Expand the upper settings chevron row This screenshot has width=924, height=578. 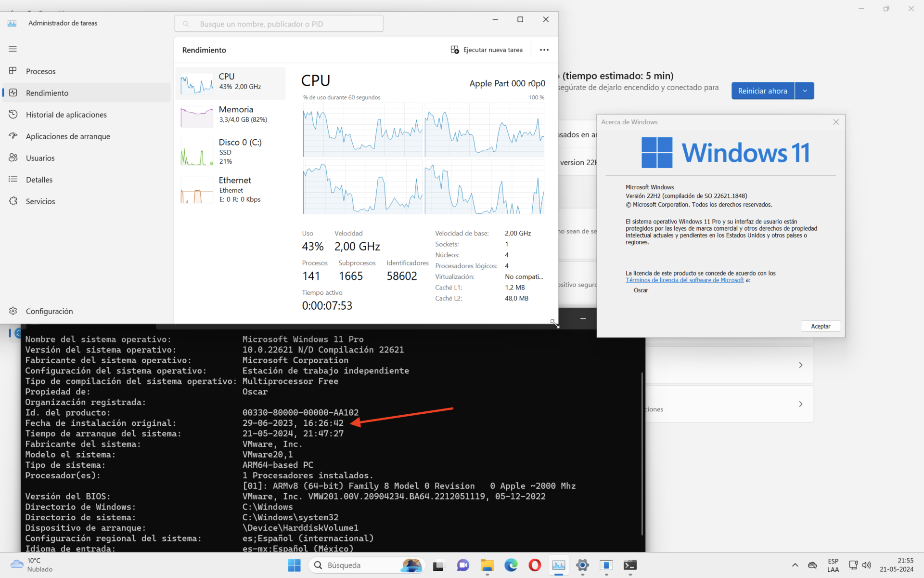coord(800,365)
